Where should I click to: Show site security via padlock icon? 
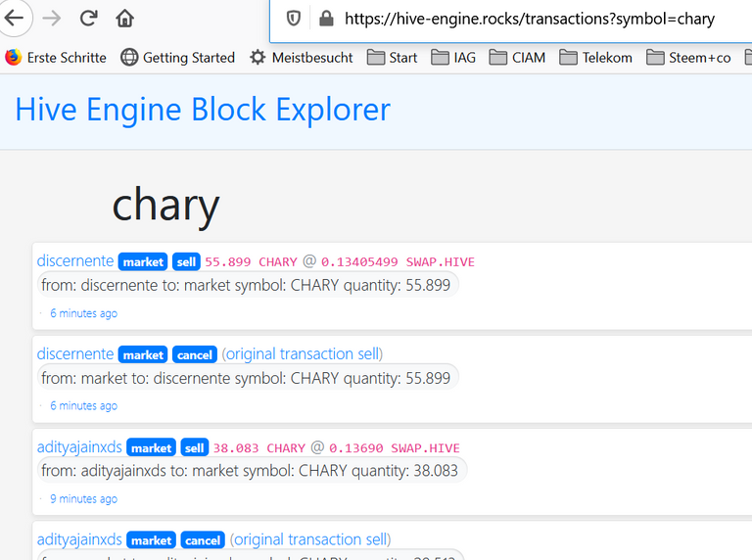coord(326,19)
